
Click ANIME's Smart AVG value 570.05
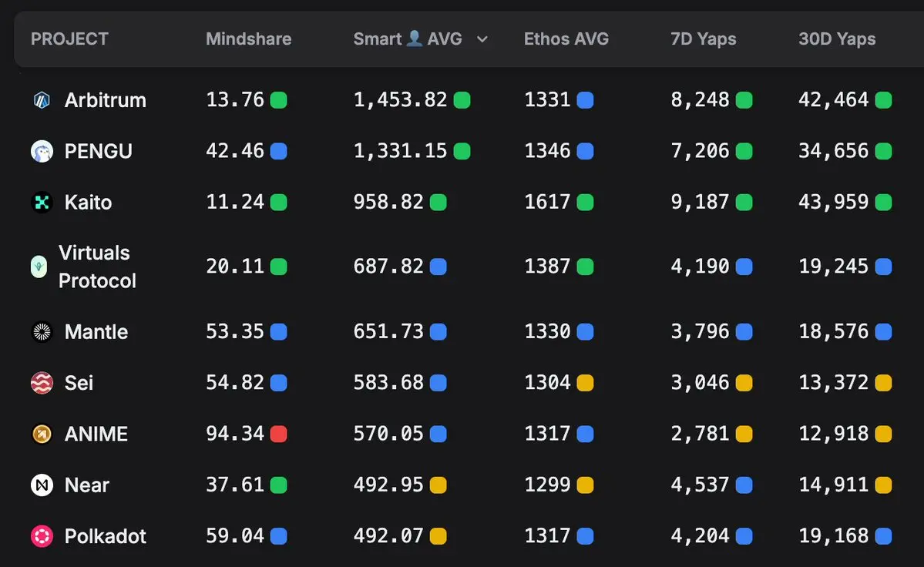pyautogui.click(x=388, y=434)
